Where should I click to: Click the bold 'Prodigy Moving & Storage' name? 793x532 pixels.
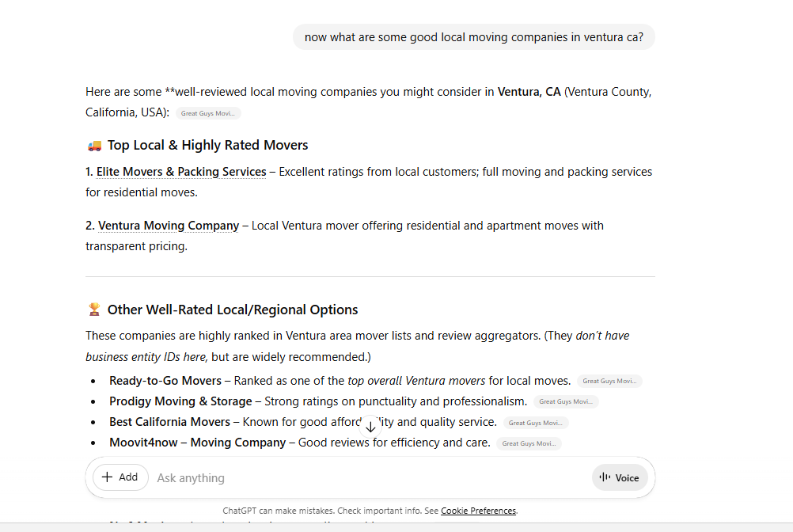pyautogui.click(x=180, y=401)
